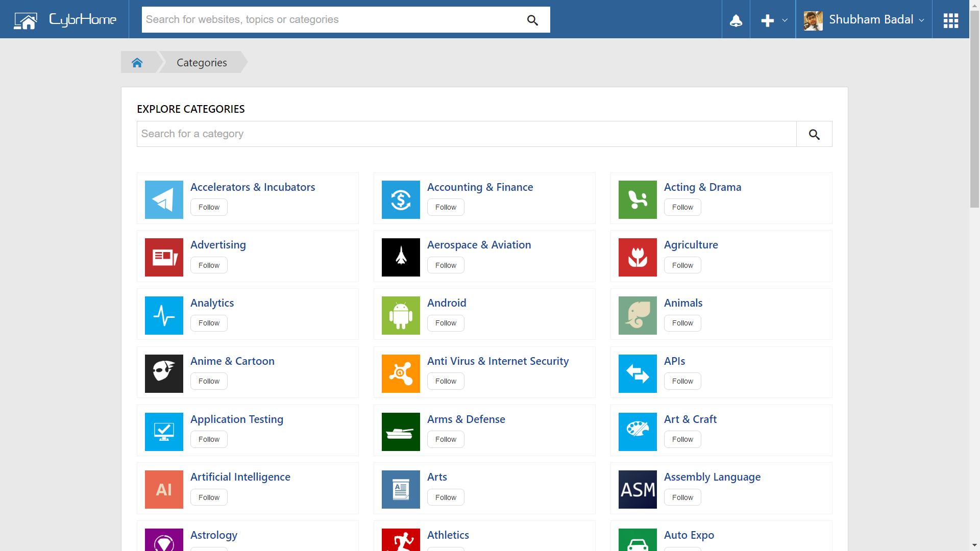Open the Aerospace & Aviation jet icon
The image size is (980, 551).
coord(401,257)
